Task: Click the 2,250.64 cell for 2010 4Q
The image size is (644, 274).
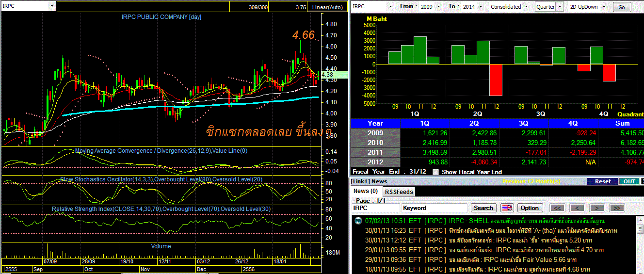Action: tap(574, 143)
